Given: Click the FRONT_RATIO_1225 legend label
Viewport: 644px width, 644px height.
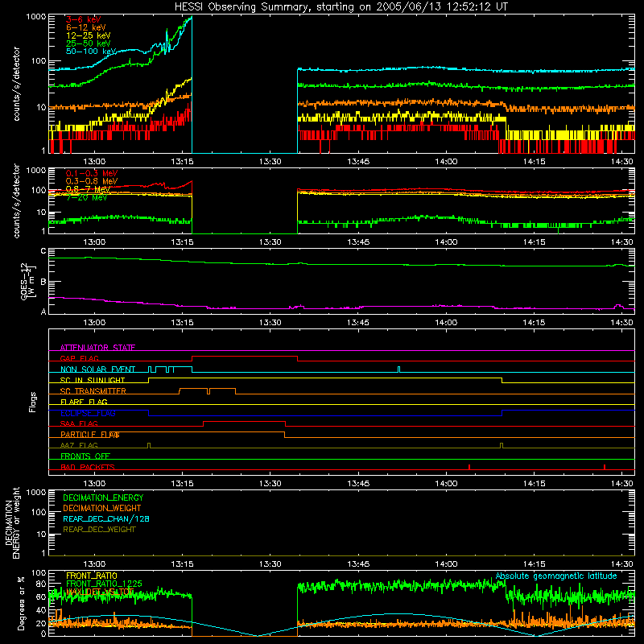Looking at the screenshot, I should pyautogui.click(x=104, y=584).
